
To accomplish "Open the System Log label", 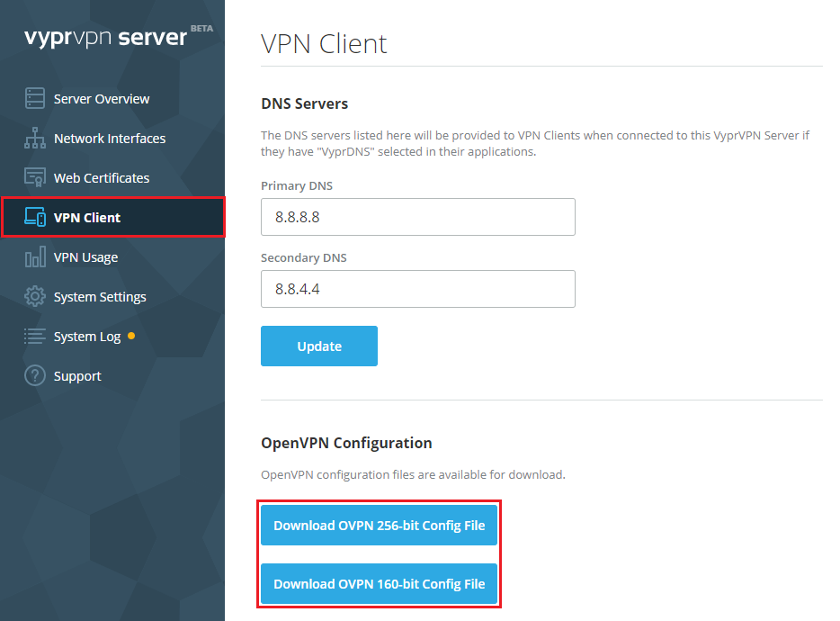I will pos(86,337).
